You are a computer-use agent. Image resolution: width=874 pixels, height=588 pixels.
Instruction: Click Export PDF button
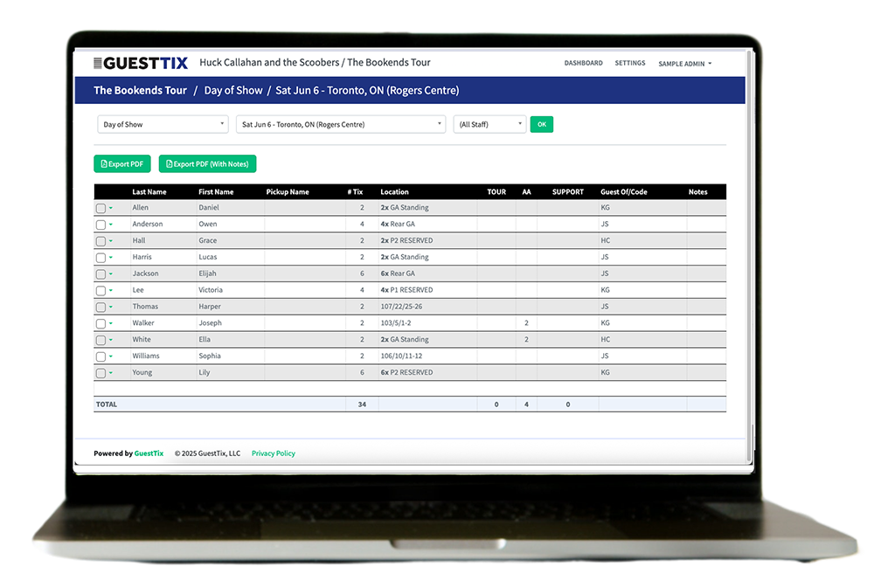[122, 164]
